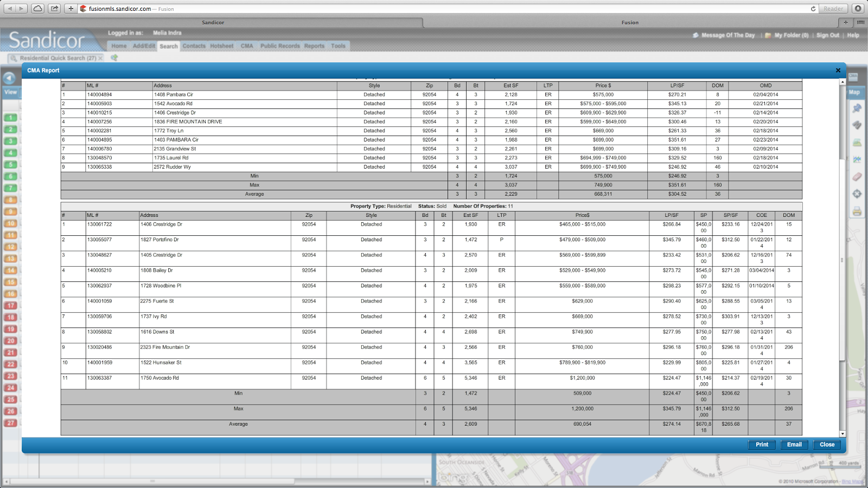Screen dimensions: 868x488
Task: Click the Print button
Action: (x=762, y=445)
